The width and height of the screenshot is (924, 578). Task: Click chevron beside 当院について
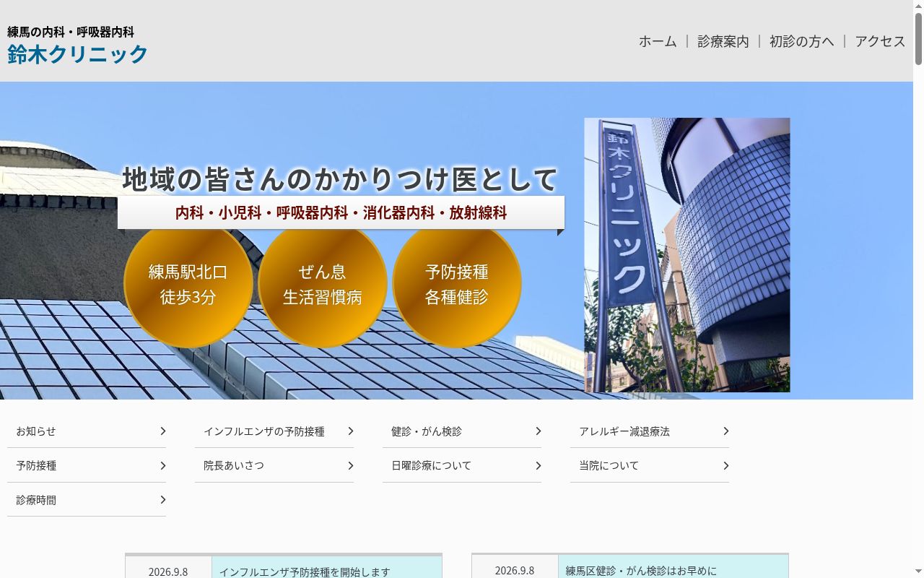click(726, 466)
